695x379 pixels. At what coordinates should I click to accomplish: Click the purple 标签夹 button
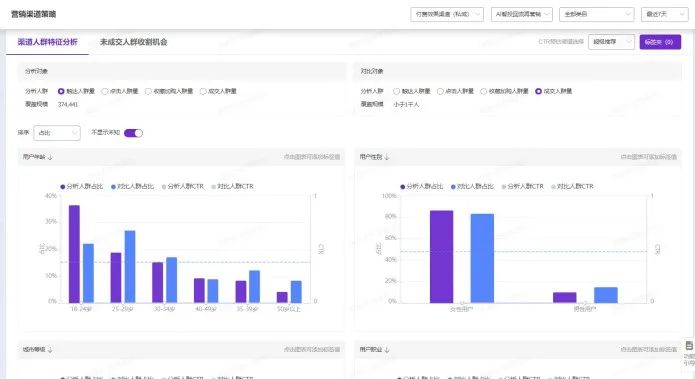660,42
